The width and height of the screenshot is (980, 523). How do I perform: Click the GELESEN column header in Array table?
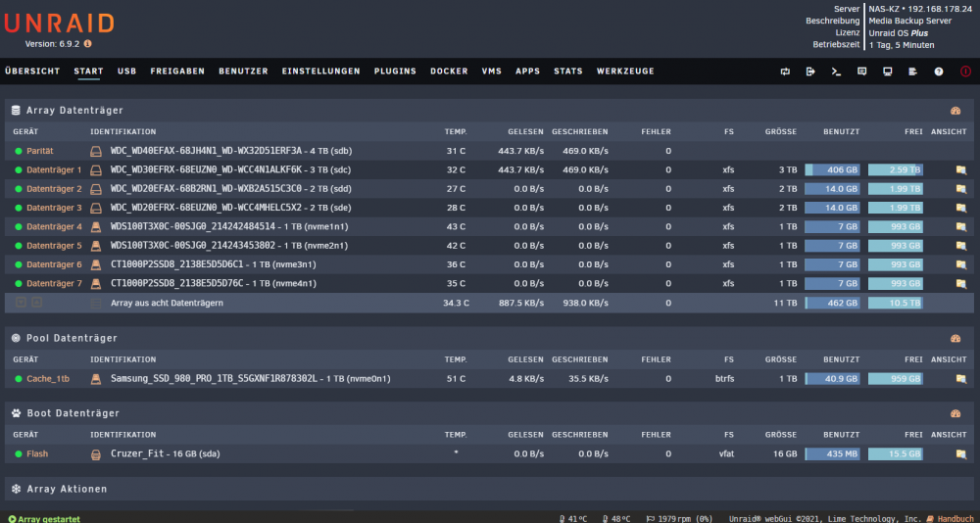[x=525, y=132]
